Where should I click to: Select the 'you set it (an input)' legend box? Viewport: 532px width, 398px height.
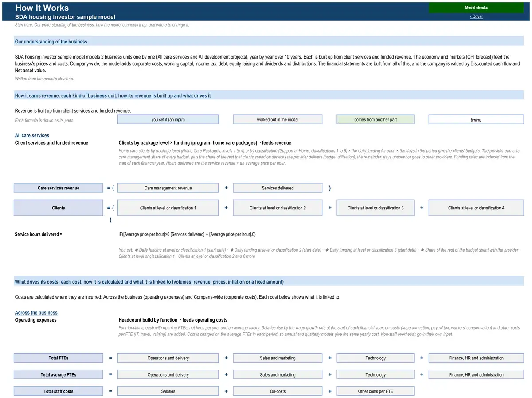[168, 120]
